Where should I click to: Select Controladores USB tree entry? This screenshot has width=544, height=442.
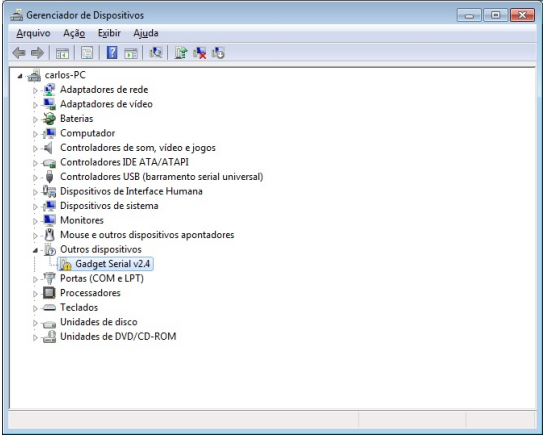pos(162,177)
